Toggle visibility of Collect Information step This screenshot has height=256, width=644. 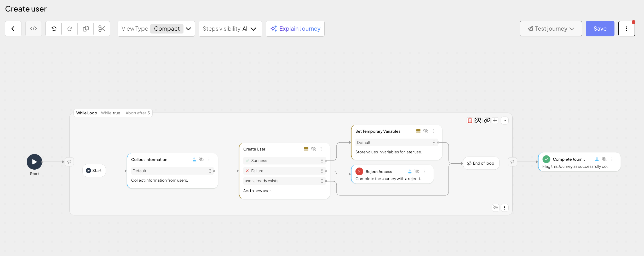click(201, 159)
